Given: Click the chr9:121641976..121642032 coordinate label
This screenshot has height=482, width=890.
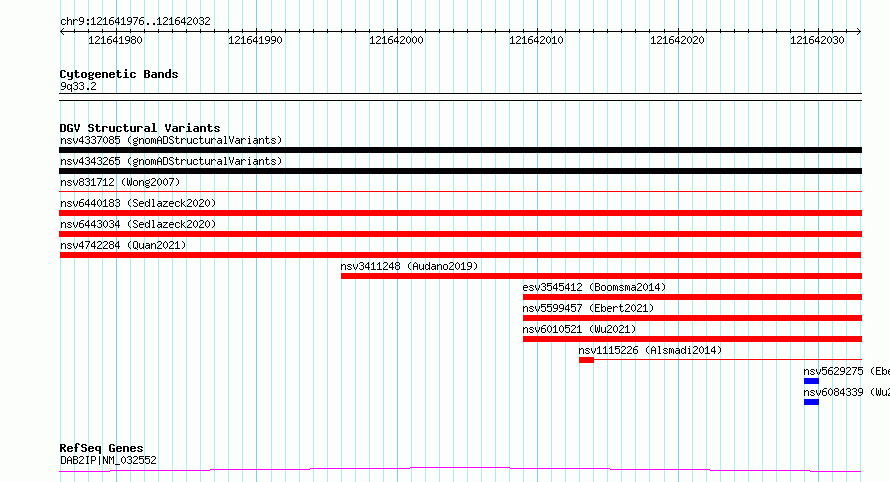Looking at the screenshot, I should pos(135,21).
